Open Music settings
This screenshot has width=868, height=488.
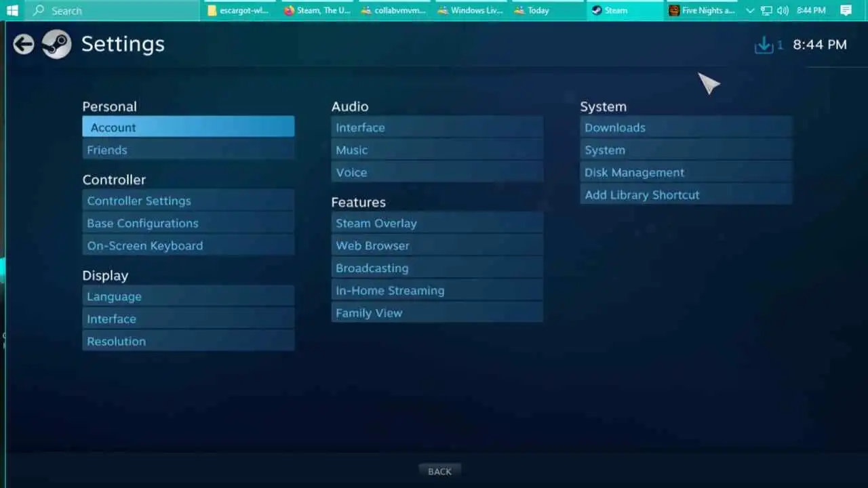(x=437, y=150)
